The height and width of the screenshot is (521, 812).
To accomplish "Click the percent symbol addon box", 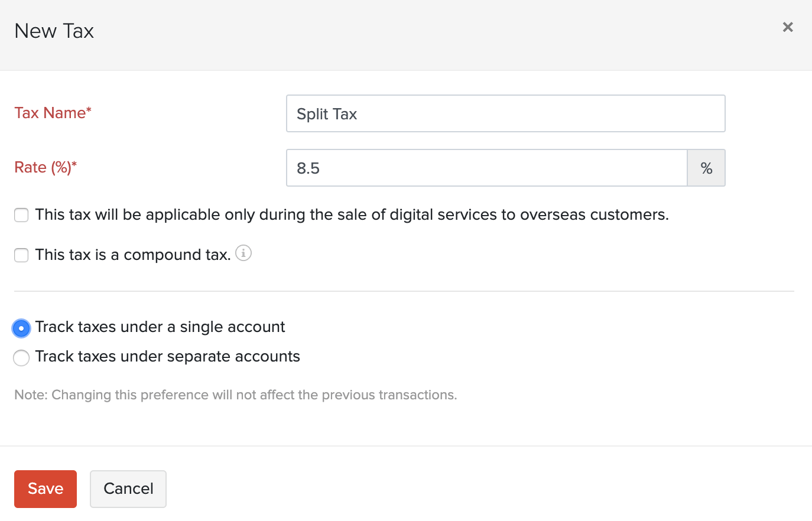I will pos(706,168).
